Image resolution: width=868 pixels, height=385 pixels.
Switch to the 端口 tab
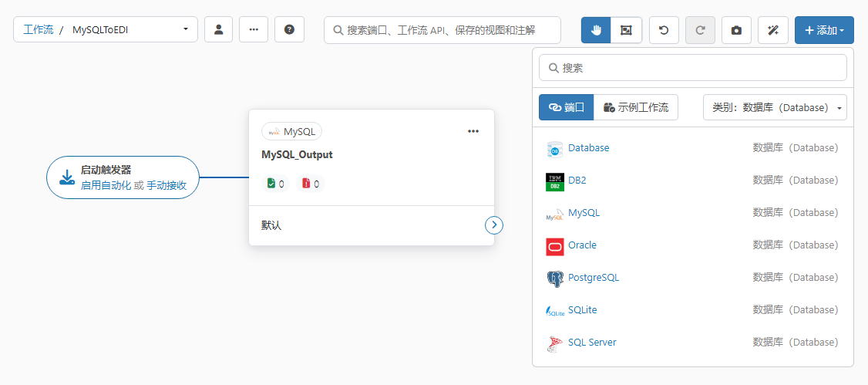click(x=566, y=107)
